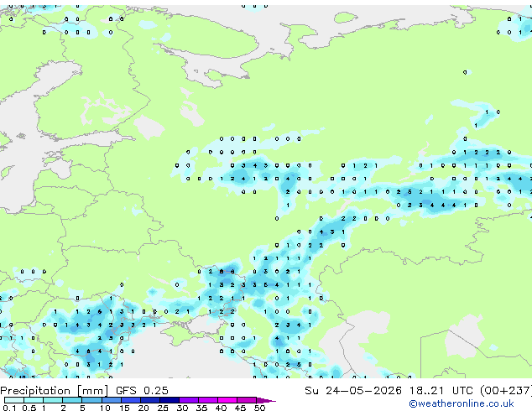Click the 'Su 24-05-2026' forecast date text
This screenshot has height=411, width=532.
pos(353,391)
